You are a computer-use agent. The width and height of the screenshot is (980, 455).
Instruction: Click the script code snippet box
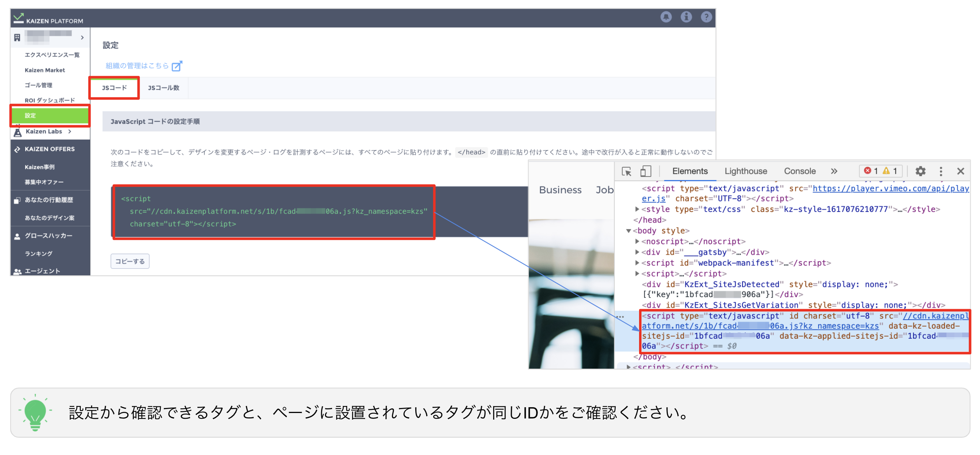pyautogui.click(x=274, y=212)
